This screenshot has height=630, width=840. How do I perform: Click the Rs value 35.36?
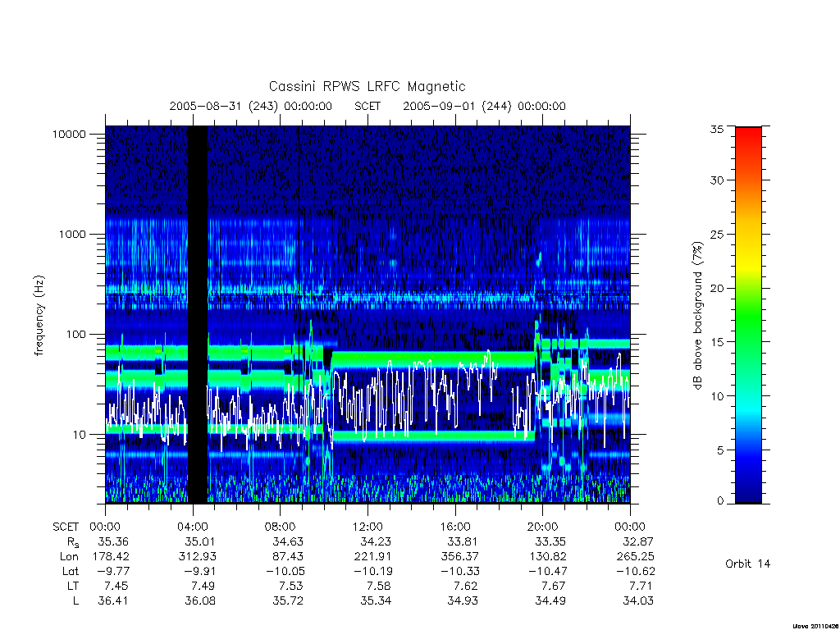[113, 542]
